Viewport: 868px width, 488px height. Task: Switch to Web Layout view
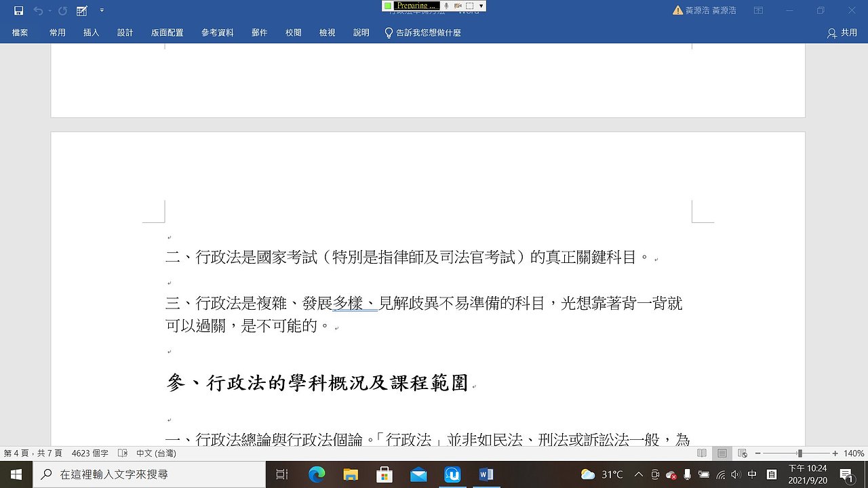(x=743, y=453)
